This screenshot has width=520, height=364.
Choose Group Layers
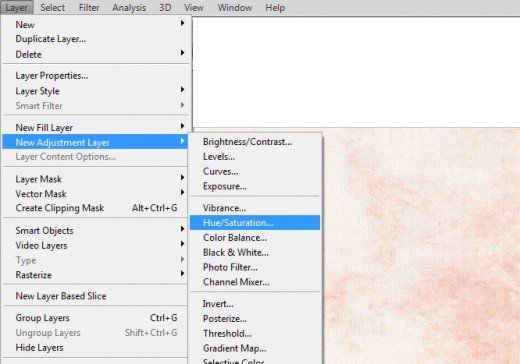pos(95,318)
